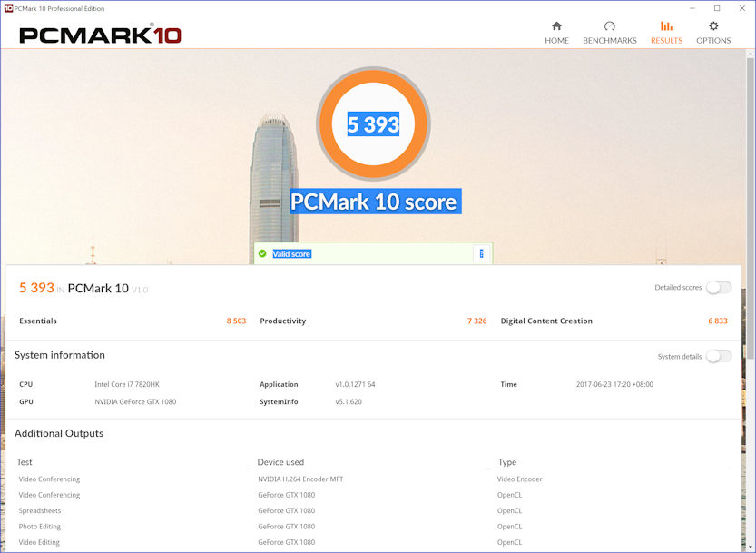Enable the Detailed scores toggle
756x553 pixels.
[x=719, y=288]
